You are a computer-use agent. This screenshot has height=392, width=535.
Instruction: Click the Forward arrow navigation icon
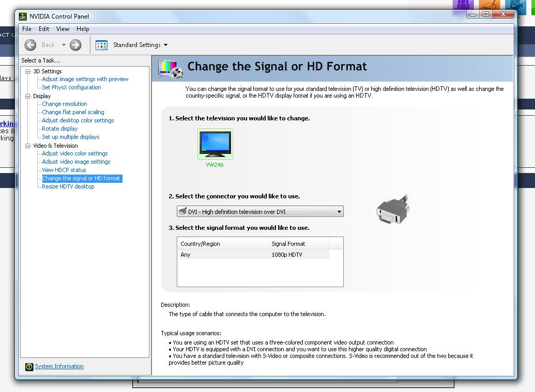click(x=75, y=45)
